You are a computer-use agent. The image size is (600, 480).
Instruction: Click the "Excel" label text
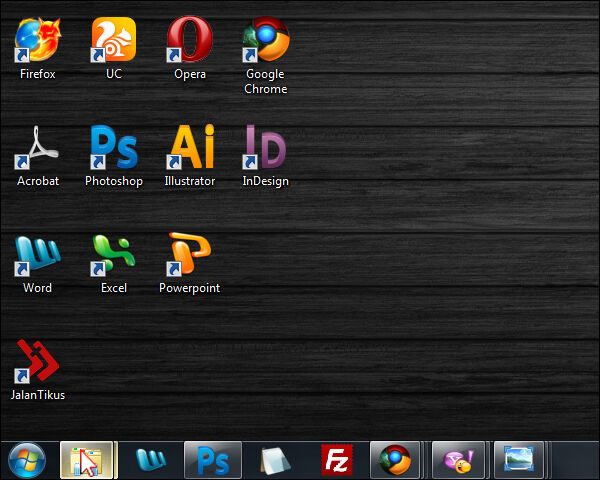click(114, 288)
